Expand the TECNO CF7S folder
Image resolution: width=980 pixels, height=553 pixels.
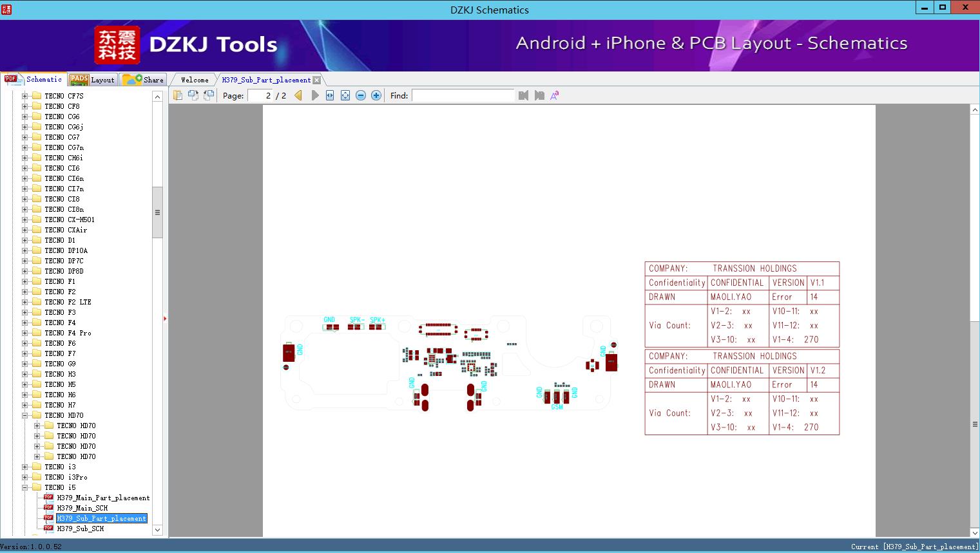[25, 96]
